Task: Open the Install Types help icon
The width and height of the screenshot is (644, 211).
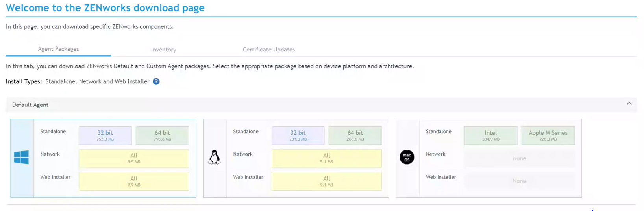Action: tap(156, 81)
